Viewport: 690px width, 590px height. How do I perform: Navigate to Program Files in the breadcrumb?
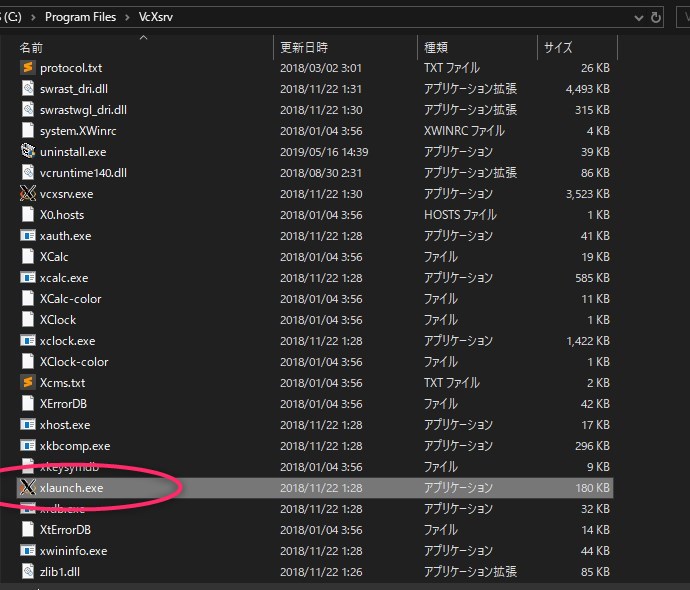[81, 17]
